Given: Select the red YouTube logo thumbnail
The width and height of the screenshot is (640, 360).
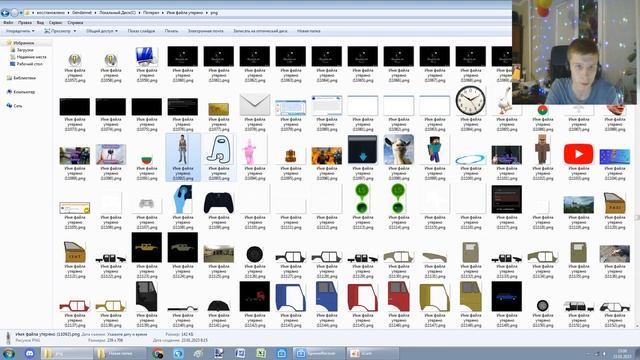Looking at the screenshot, I should [x=578, y=154].
